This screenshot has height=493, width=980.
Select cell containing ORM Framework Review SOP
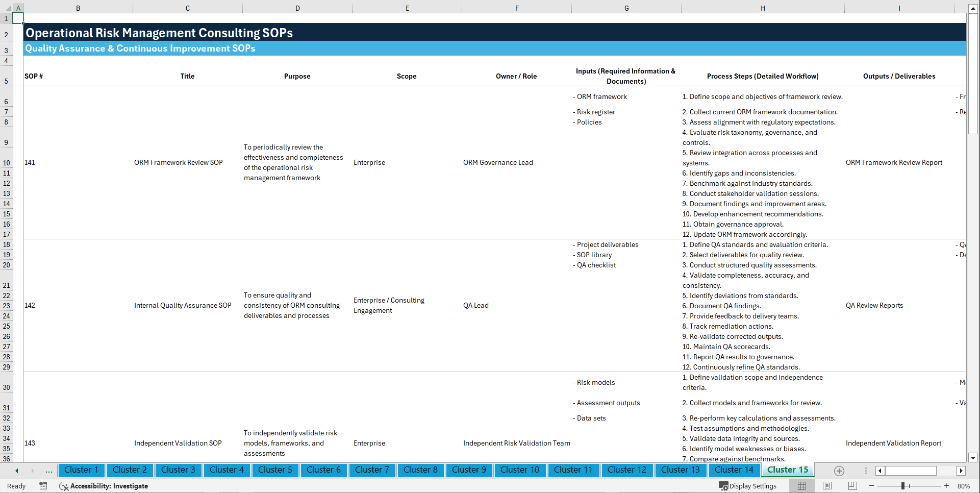179,162
